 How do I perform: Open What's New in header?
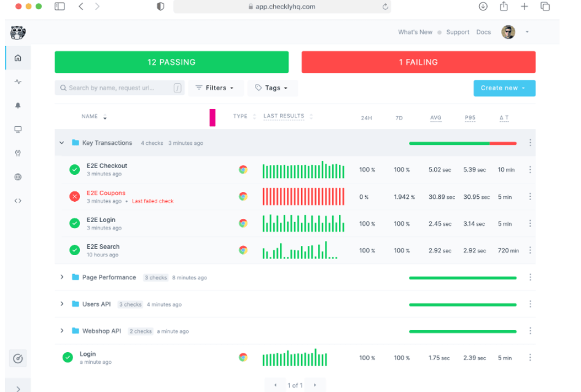coord(415,32)
